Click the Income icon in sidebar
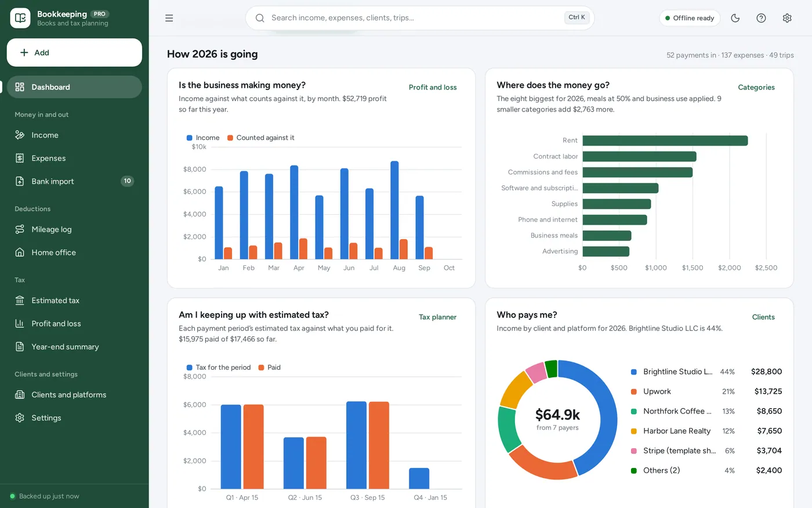This screenshot has width=812, height=508. [20, 135]
